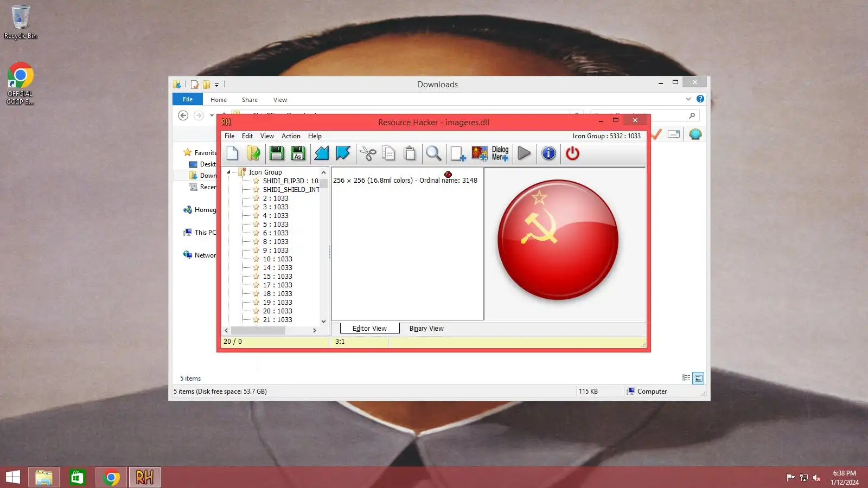Open the Action menu
Screen dimensions: 868x488
coord(291,136)
